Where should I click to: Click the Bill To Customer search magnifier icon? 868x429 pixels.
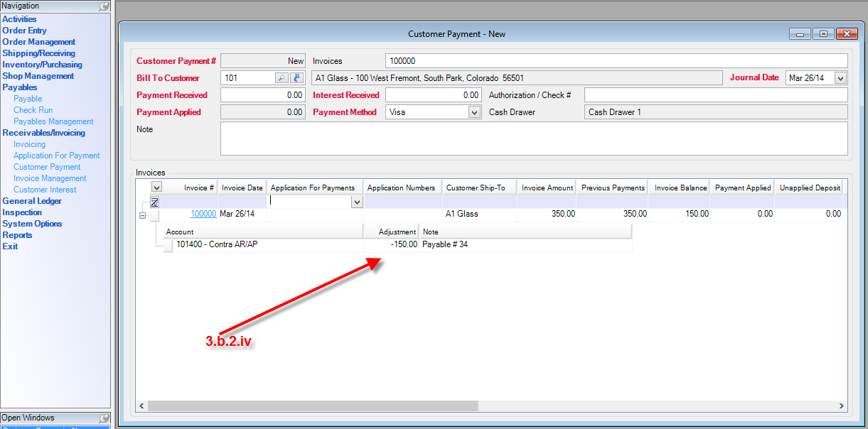coord(282,78)
